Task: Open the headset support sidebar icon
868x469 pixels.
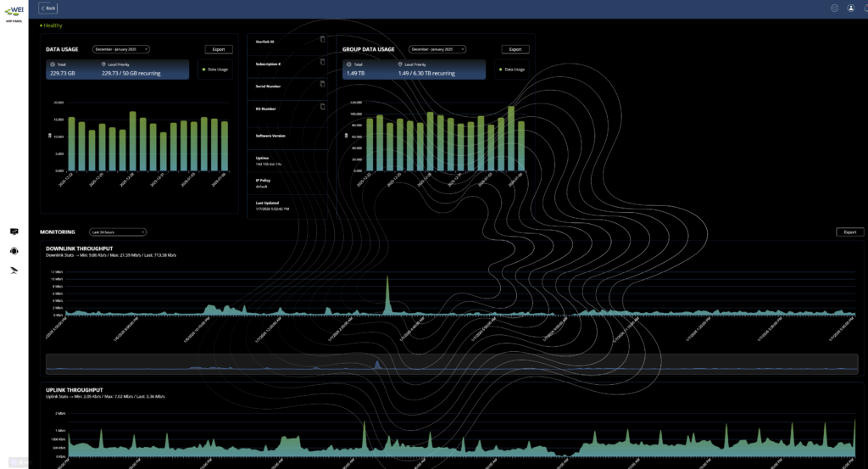Action: coord(14,251)
